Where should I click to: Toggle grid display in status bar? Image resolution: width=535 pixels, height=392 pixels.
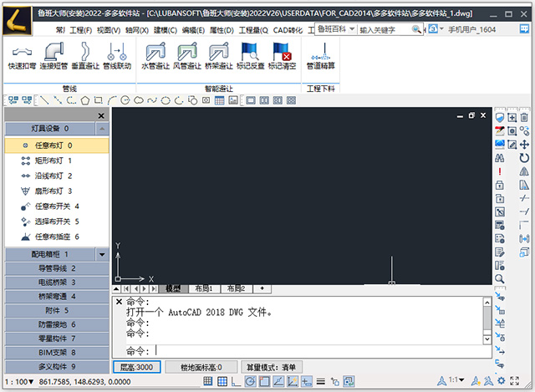tap(208, 381)
